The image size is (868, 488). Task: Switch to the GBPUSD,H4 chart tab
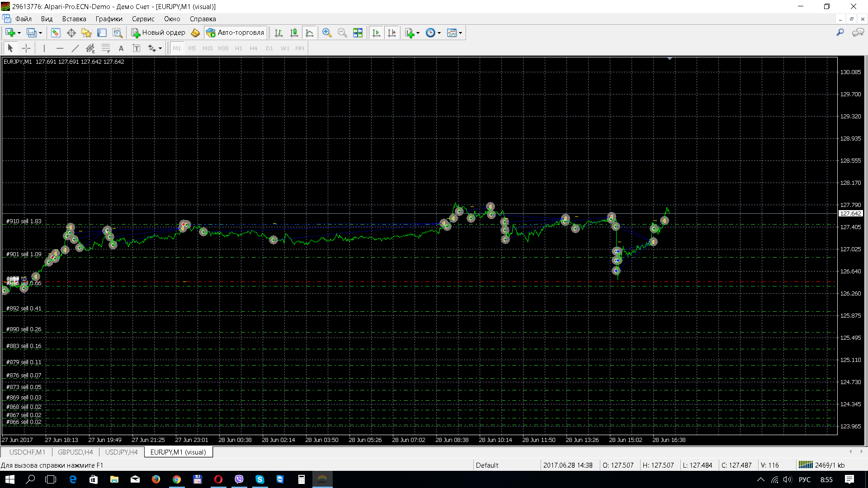pyautogui.click(x=75, y=452)
